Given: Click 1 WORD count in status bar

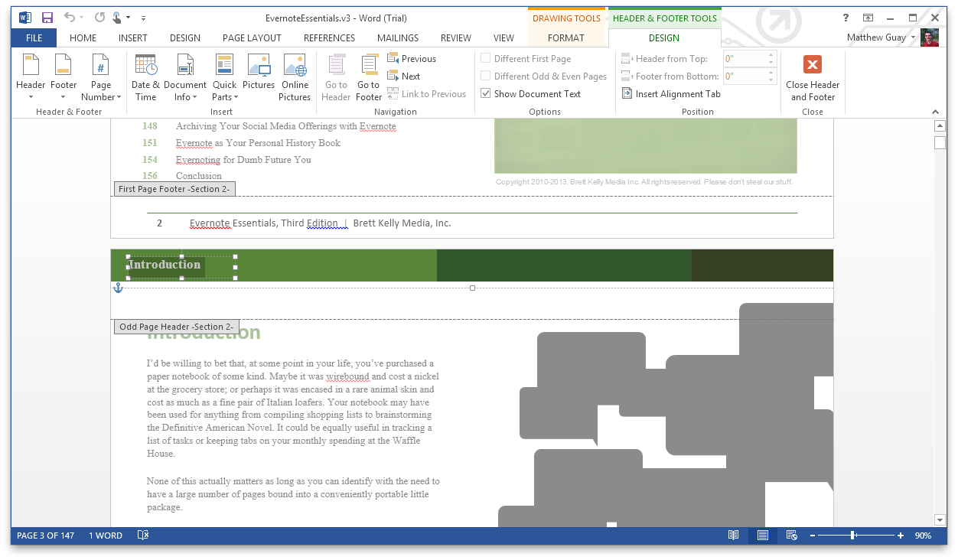Looking at the screenshot, I should click(x=106, y=536).
